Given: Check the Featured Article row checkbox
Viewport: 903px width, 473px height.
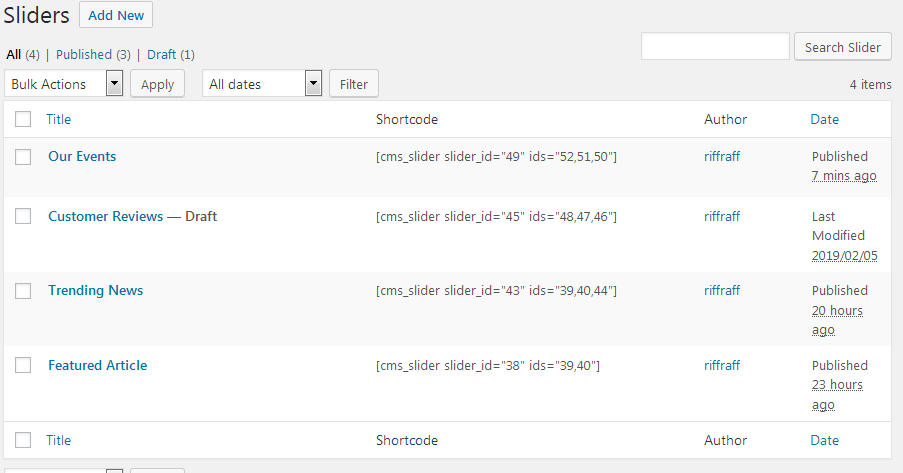Looking at the screenshot, I should click(x=24, y=366).
